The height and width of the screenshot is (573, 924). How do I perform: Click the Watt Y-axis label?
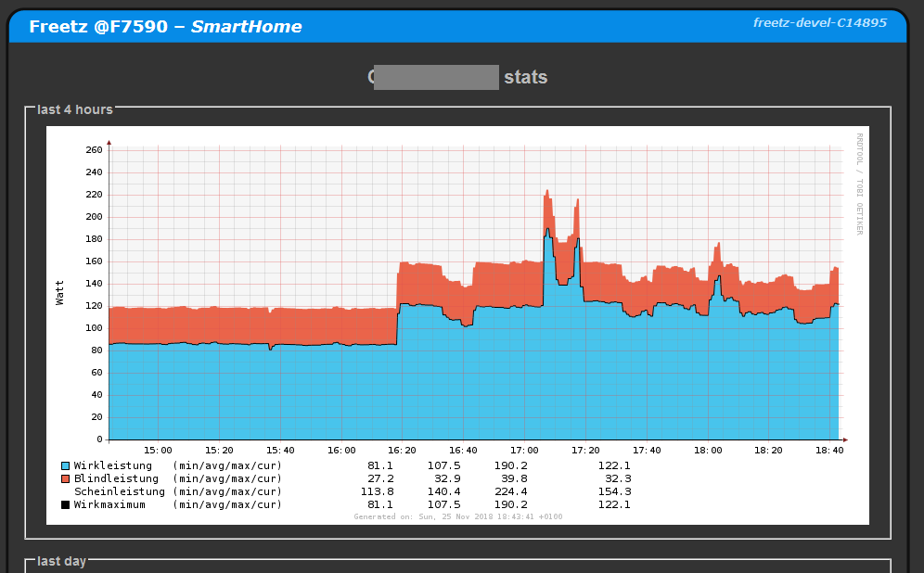coord(60,293)
